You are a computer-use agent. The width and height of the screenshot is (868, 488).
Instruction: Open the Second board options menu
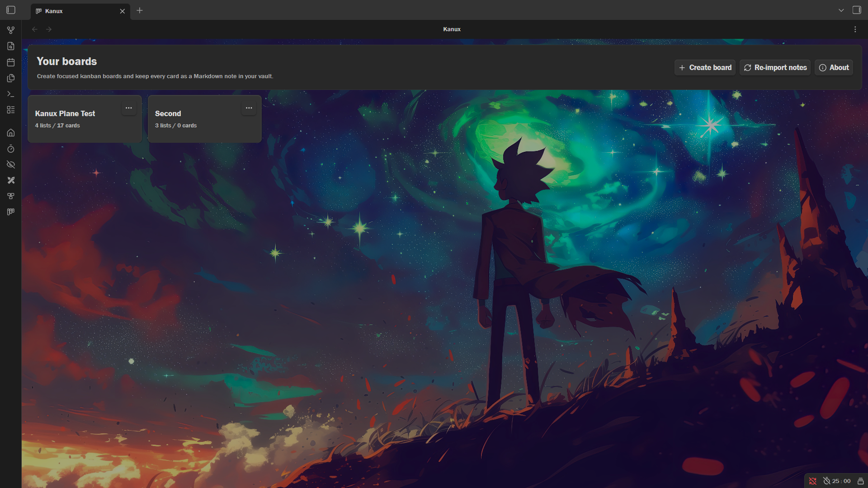coord(249,108)
